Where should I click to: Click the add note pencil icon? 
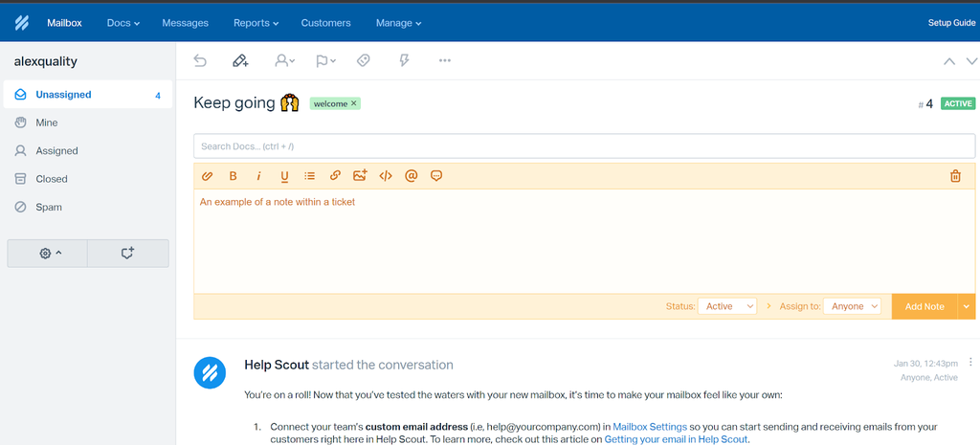point(240,60)
